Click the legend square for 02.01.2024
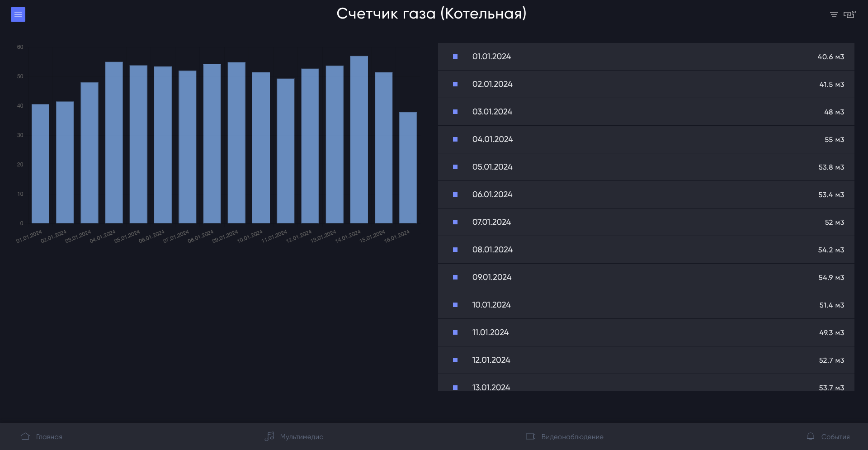 pos(455,84)
